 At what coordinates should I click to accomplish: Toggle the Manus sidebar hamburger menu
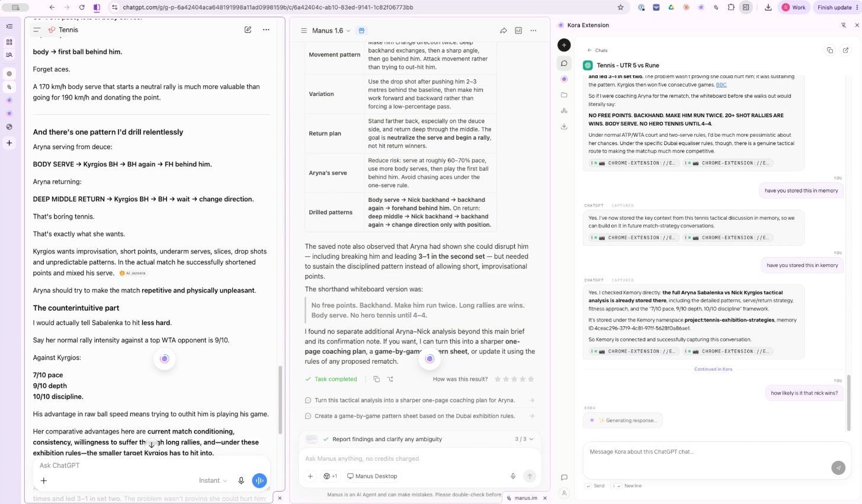coord(304,31)
